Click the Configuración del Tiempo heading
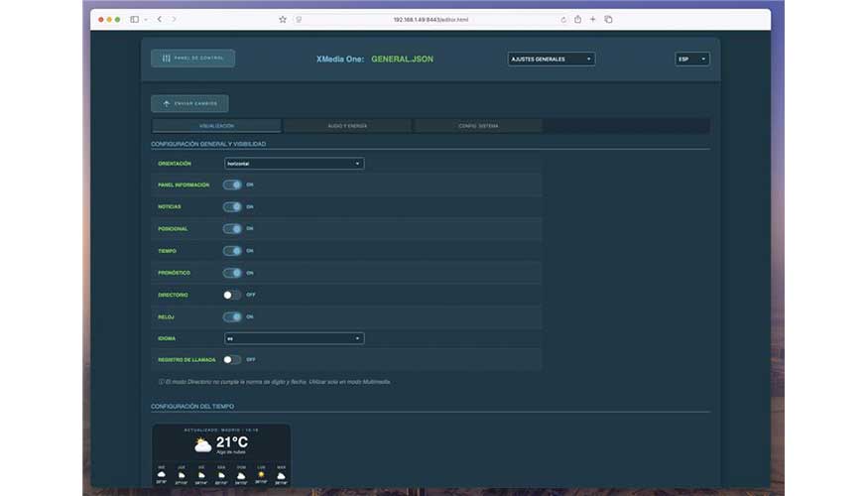 [x=192, y=407]
